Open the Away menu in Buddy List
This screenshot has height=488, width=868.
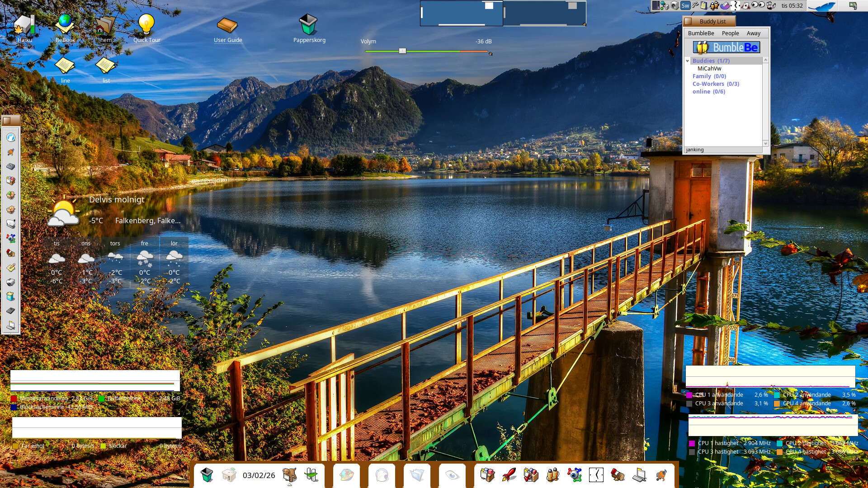(753, 33)
